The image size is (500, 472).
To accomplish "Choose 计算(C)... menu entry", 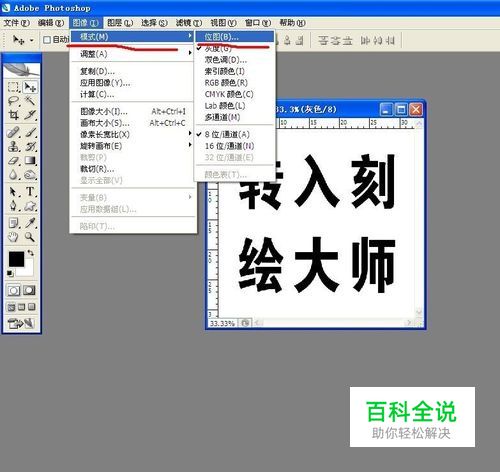I will point(132,94).
